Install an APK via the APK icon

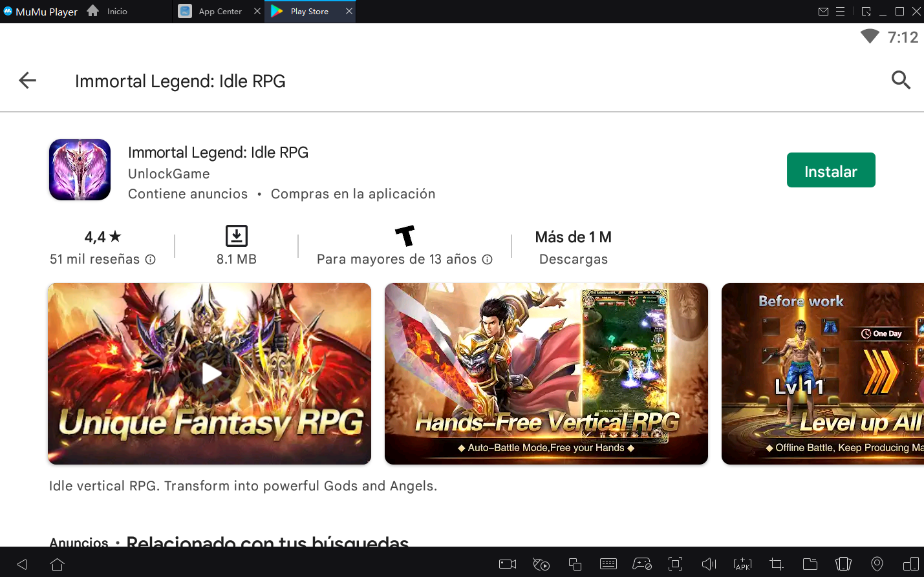click(x=742, y=564)
